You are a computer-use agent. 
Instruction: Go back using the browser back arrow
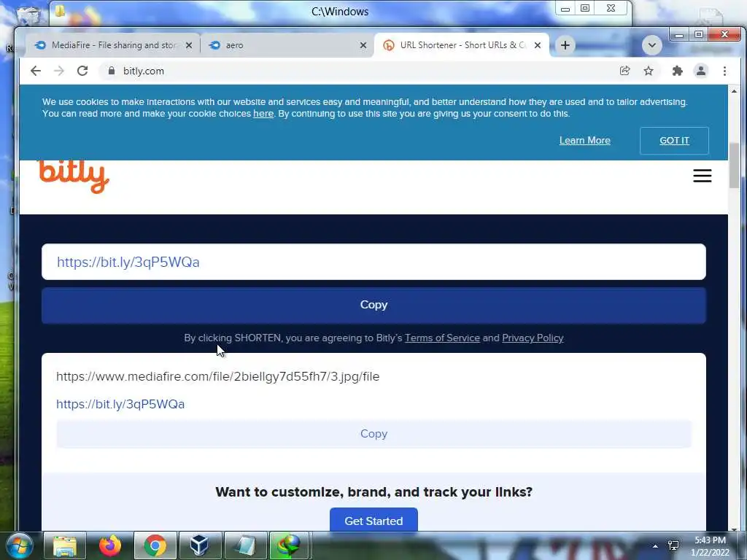(36, 71)
